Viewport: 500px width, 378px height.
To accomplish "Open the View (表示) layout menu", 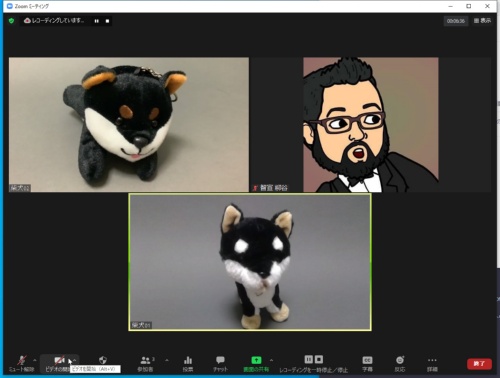I will click(482, 21).
